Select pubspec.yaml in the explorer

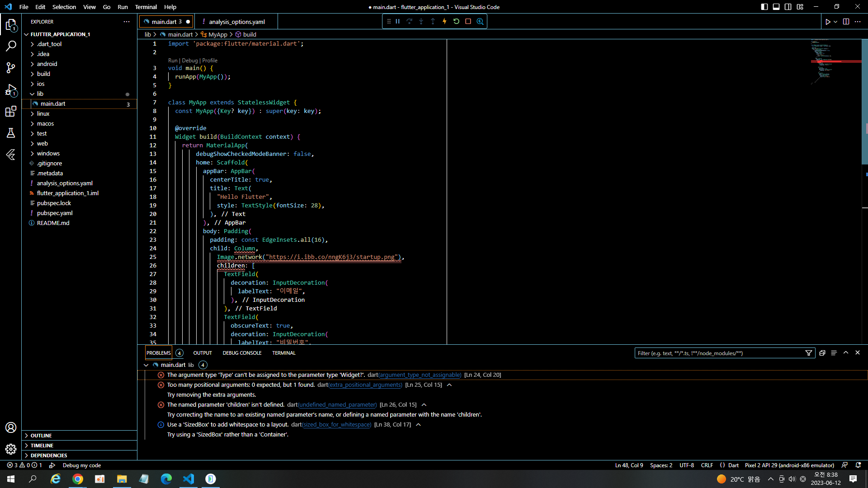tap(55, 213)
